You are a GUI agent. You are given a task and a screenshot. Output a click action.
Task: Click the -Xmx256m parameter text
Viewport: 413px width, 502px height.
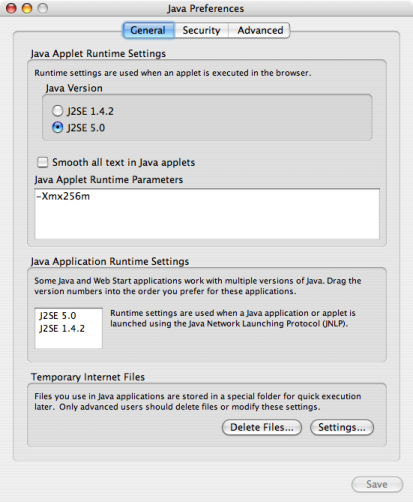(x=63, y=196)
